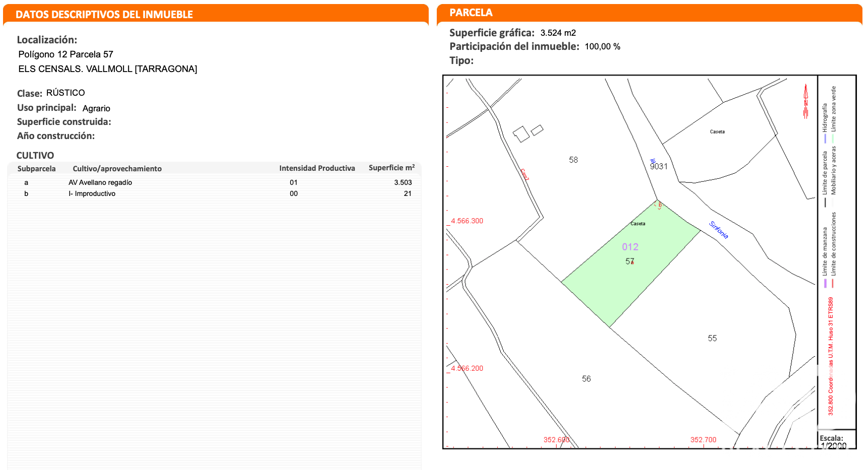
Task: Click the 'CULTIVO' heading
Action: click(35, 155)
